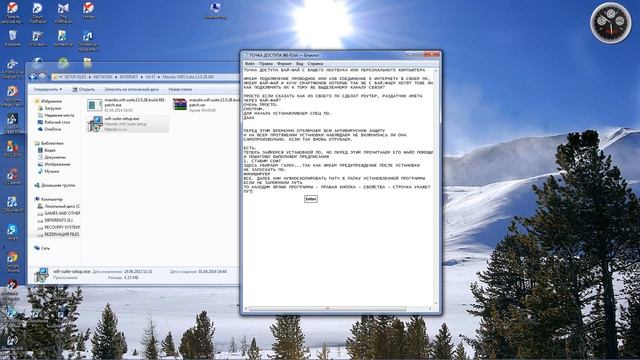The width and height of the screenshot is (640, 360).
Task: Select the WinRAR patch.rar archive icon
Action: point(180,104)
